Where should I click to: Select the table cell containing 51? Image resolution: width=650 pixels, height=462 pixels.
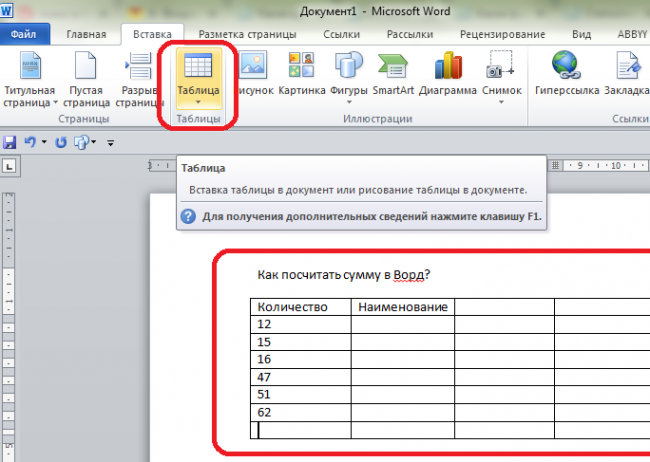(301, 394)
